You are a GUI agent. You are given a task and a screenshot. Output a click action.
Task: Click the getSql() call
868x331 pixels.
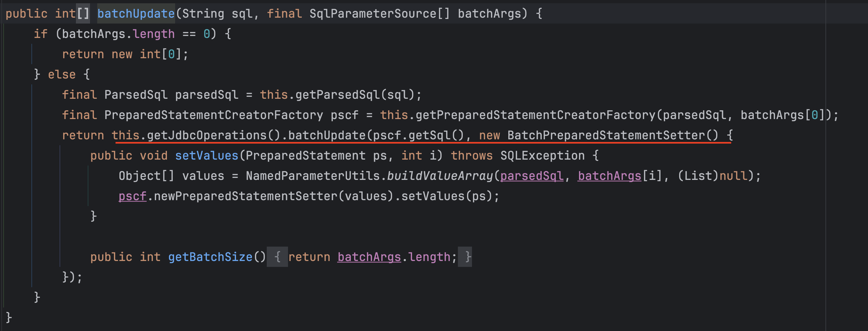pyautogui.click(x=436, y=135)
